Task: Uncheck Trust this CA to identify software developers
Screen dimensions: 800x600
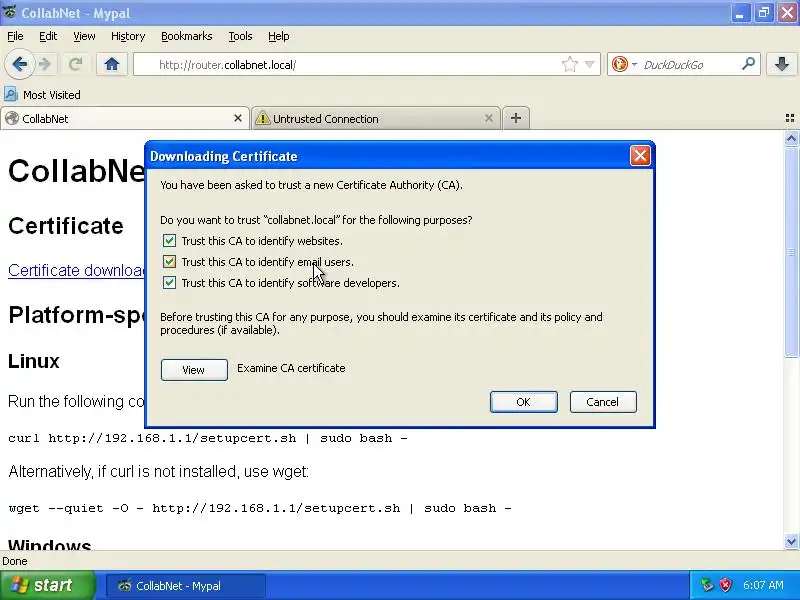Action: click(169, 283)
